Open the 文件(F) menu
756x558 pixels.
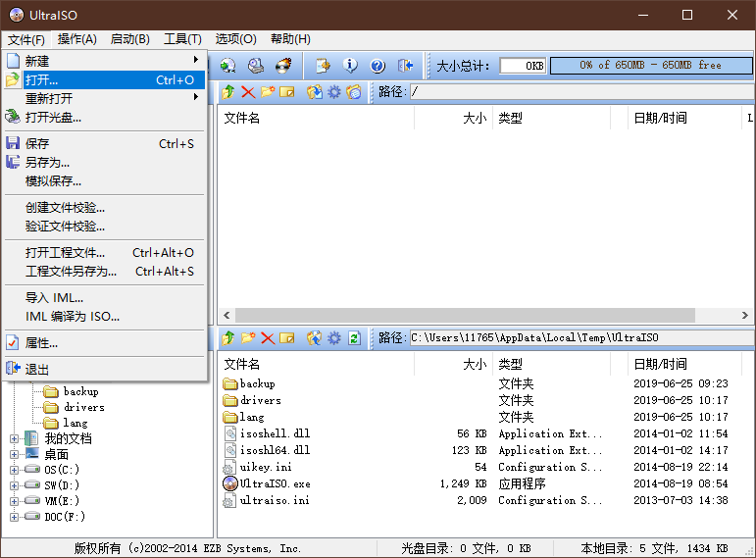(x=26, y=39)
